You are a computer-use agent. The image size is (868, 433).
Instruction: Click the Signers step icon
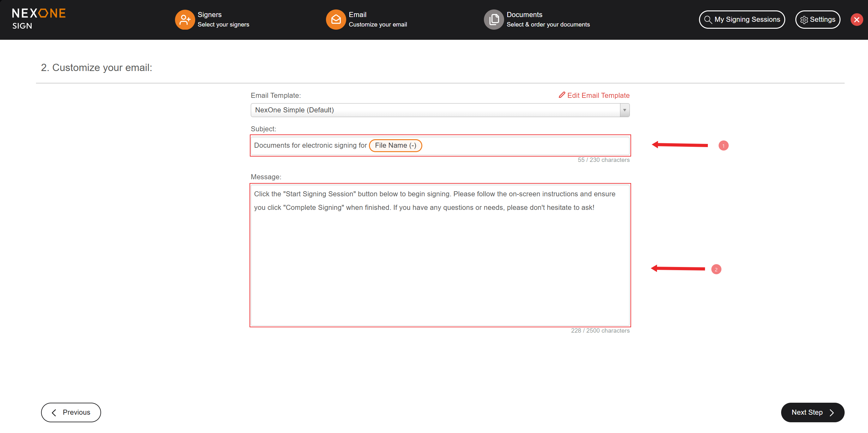tap(185, 20)
